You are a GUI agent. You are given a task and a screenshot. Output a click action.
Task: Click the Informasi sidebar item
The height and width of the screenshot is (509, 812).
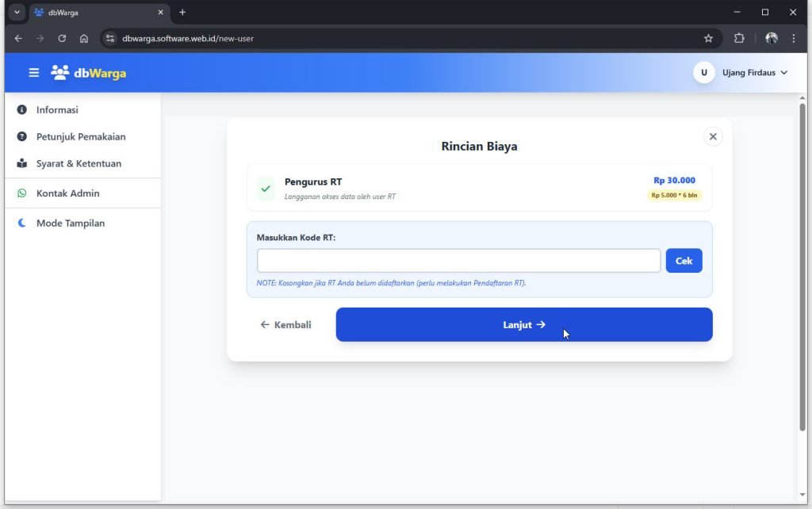[57, 109]
